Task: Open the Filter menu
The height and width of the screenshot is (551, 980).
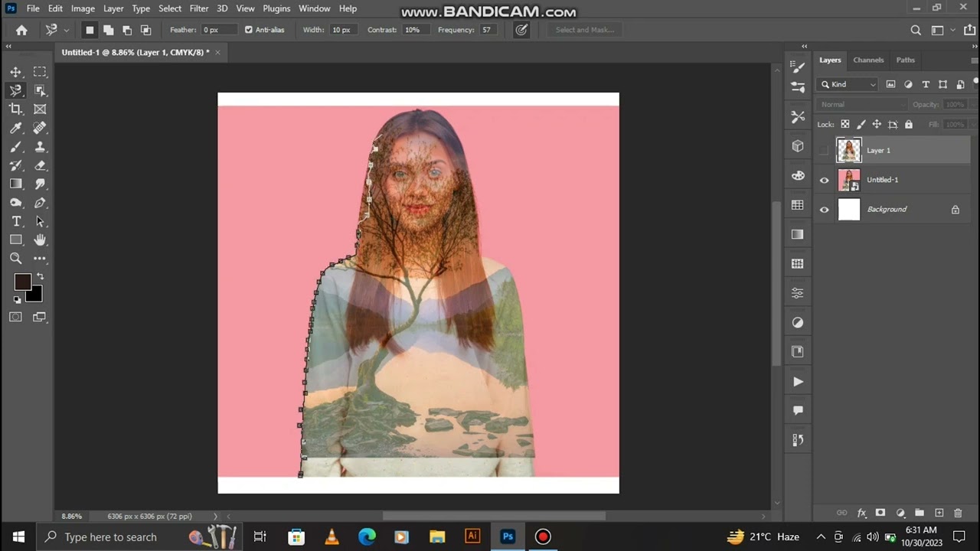Action: tap(199, 8)
